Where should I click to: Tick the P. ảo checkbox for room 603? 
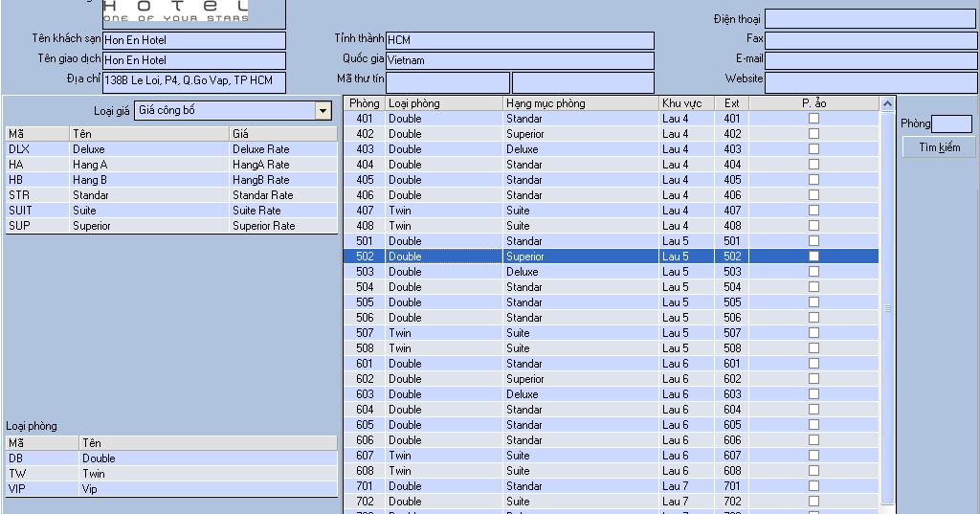click(x=813, y=394)
